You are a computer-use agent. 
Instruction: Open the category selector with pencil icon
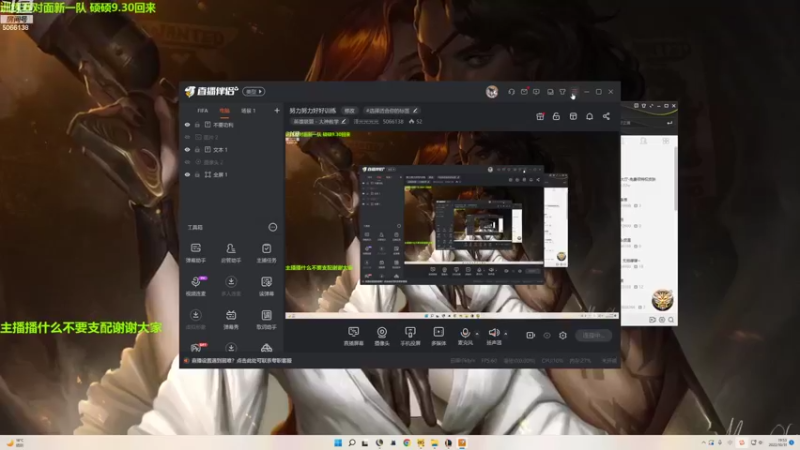click(319, 121)
